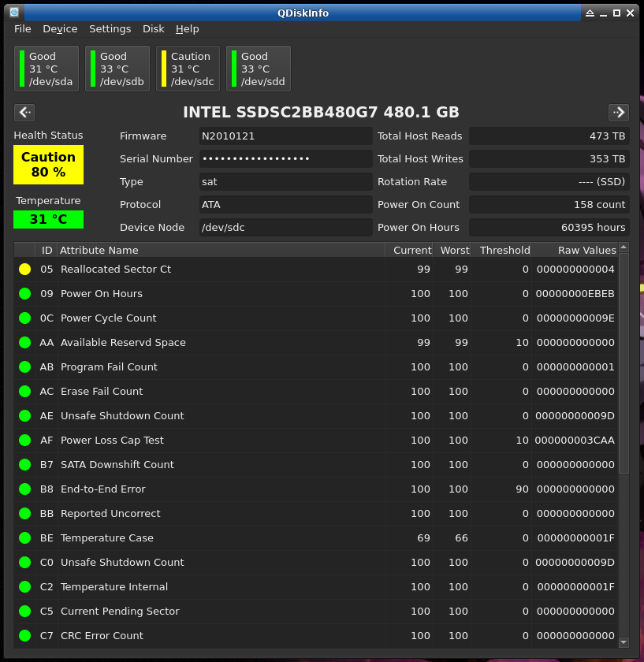
Task: Click the Health Status label
Action: [x=48, y=136]
